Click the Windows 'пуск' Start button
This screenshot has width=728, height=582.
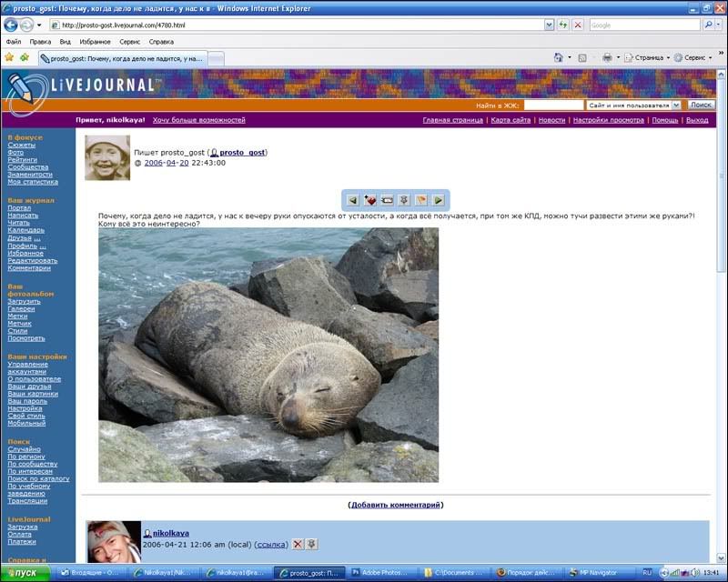click(25, 573)
